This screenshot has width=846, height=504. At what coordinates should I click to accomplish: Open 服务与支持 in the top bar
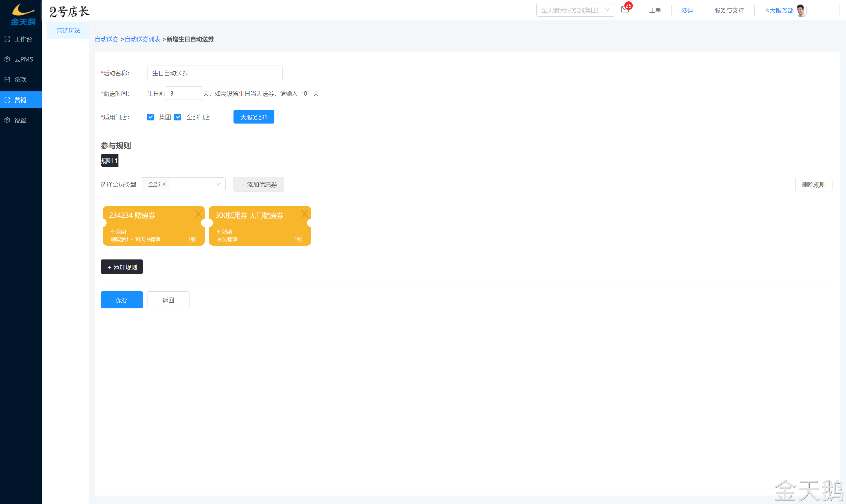(x=729, y=10)
